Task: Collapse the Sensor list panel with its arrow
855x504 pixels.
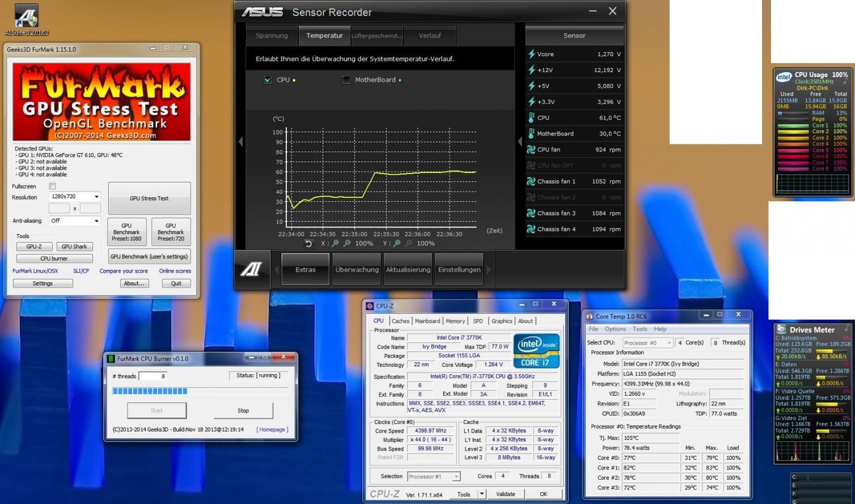Action: pyautogui.click(x=520, y=142)
